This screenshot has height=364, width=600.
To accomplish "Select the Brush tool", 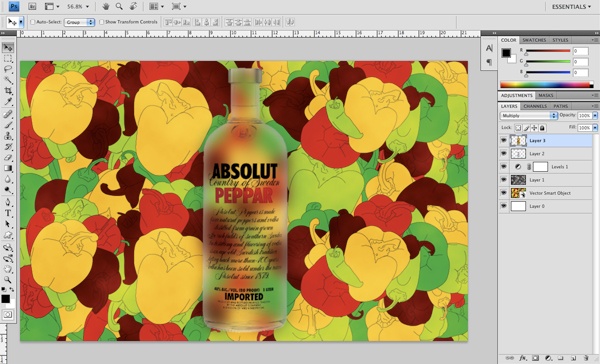I will [8, 125].
